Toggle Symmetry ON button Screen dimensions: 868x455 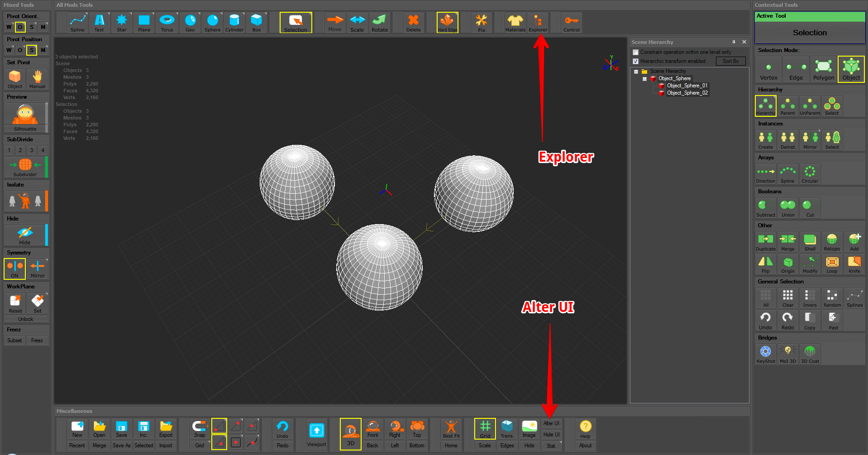(15, 268)
